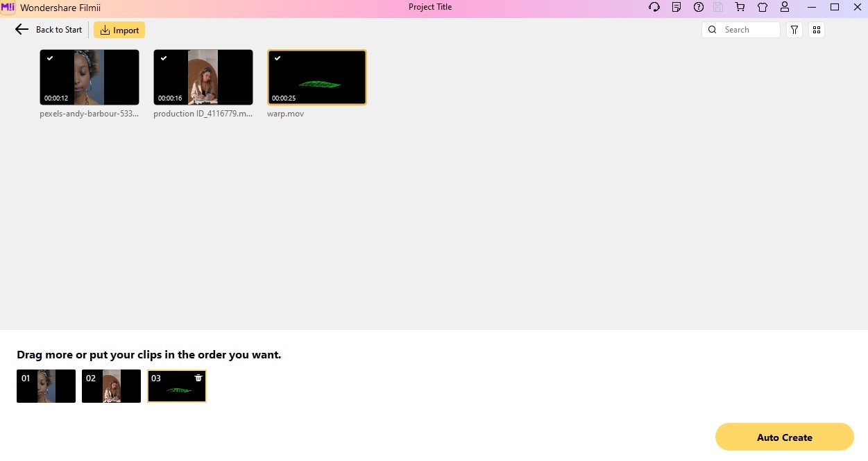Focus the Search input field
This screenshot has height=461, width=868.
(741, 30)
